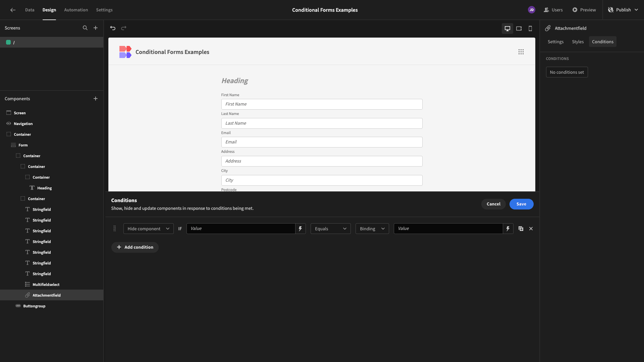Save the conditions

click(x=521, y=204)
